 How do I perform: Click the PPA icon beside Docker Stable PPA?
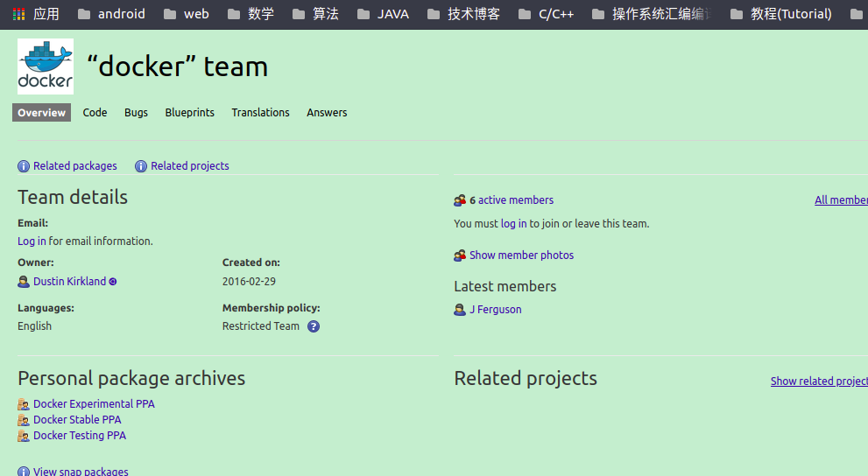(x=24, y=420)
